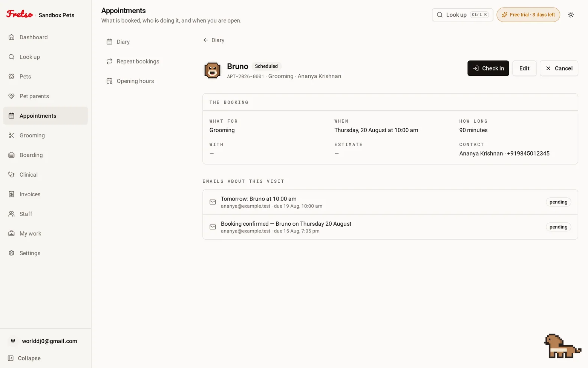
Task: Click the mail icon on Tomorrow email row
Action: coord(213,202)
